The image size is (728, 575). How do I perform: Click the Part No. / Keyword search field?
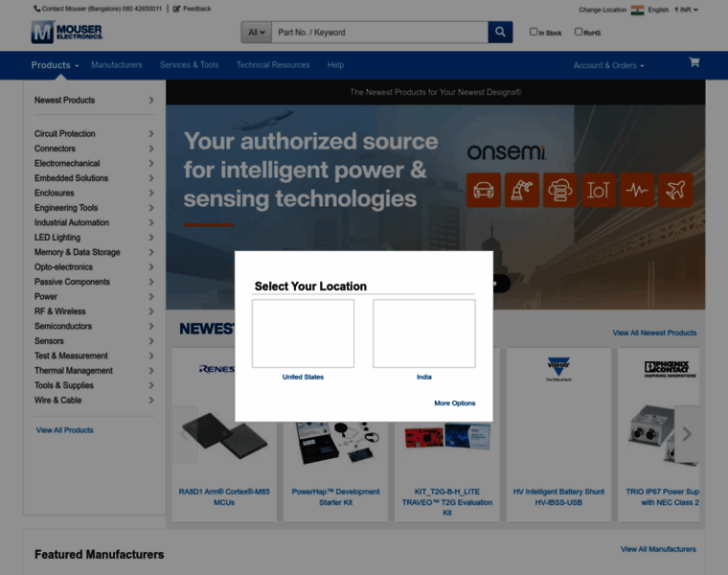pos(379,32)
